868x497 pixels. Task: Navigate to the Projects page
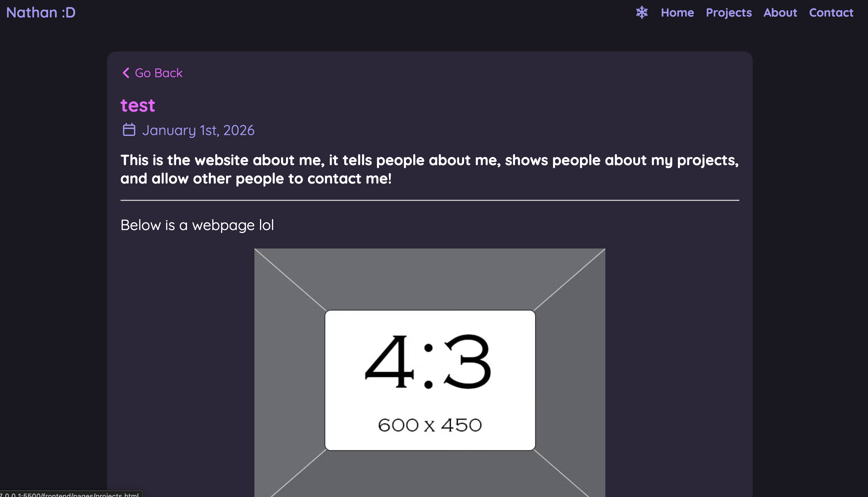click(729, 13)
